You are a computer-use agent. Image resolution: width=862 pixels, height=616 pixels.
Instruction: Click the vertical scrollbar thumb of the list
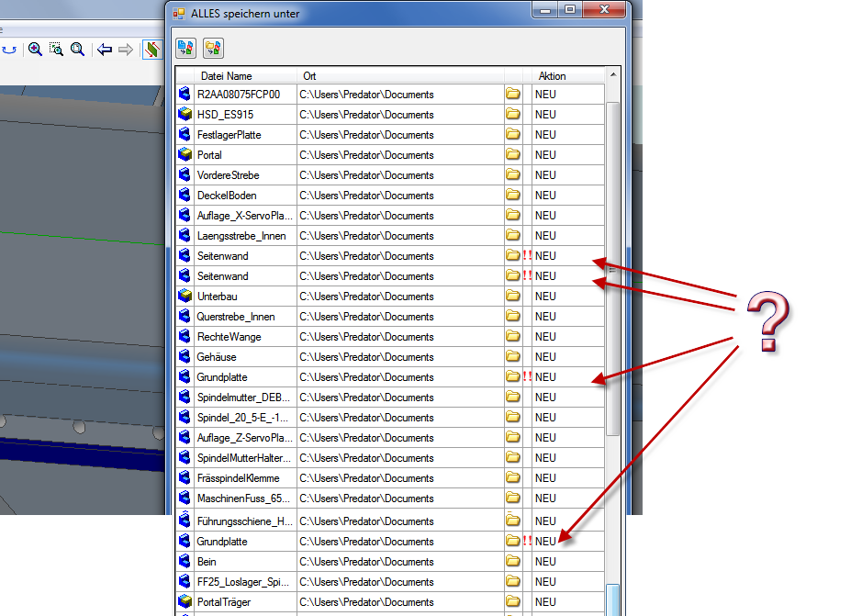[613, 270]
